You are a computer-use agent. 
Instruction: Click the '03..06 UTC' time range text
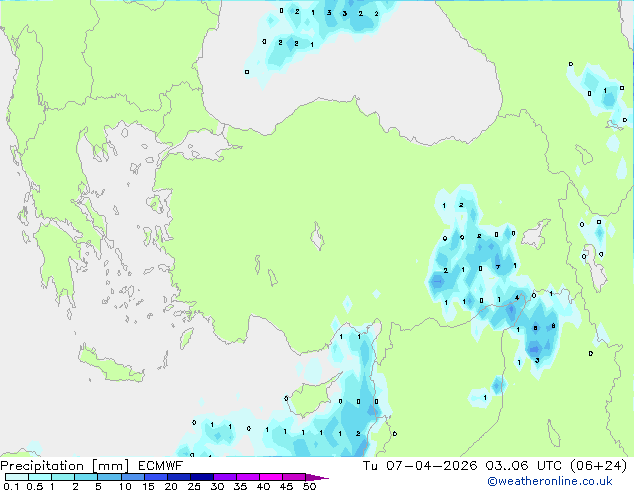pos(524,466)
